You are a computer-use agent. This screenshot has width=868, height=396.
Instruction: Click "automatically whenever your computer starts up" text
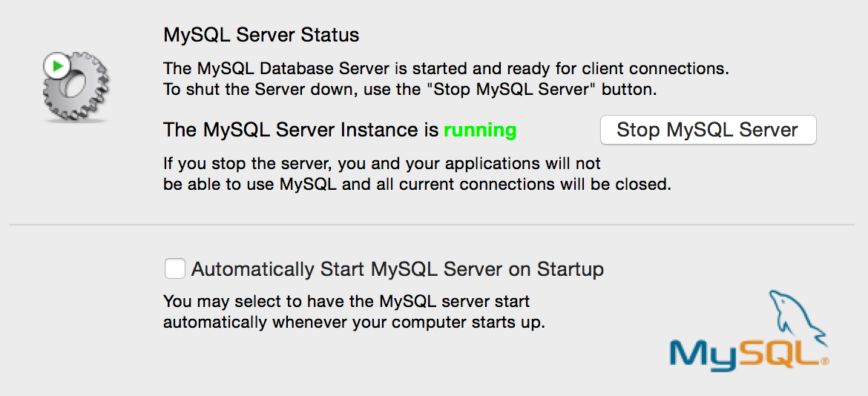355,323
